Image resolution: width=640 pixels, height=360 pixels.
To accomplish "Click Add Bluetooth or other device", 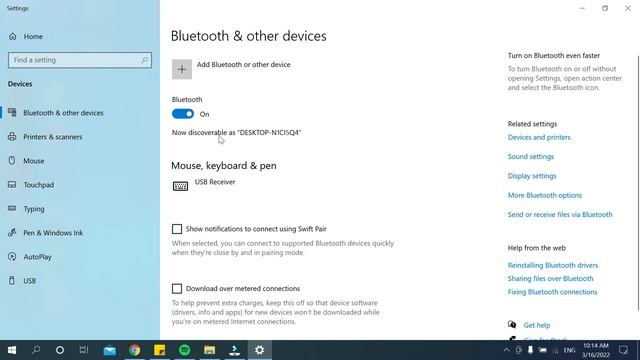I will (244, 64).
